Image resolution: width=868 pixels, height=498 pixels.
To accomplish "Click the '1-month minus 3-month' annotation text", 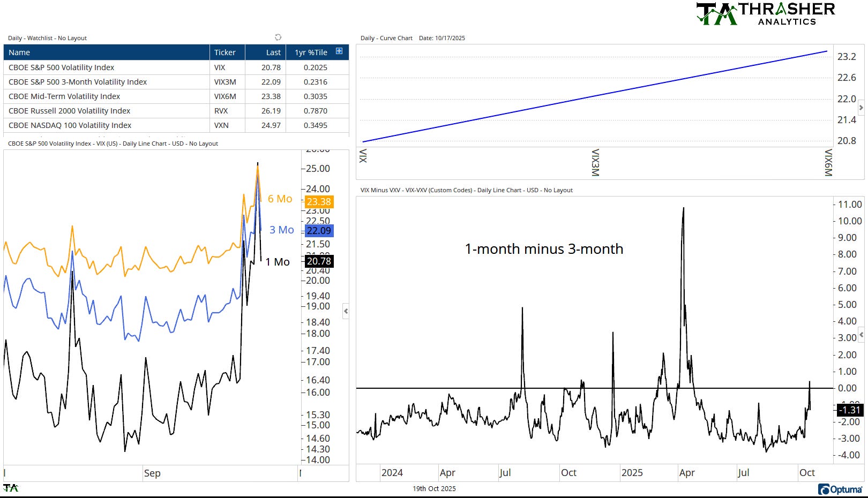I will click(544, 249).
